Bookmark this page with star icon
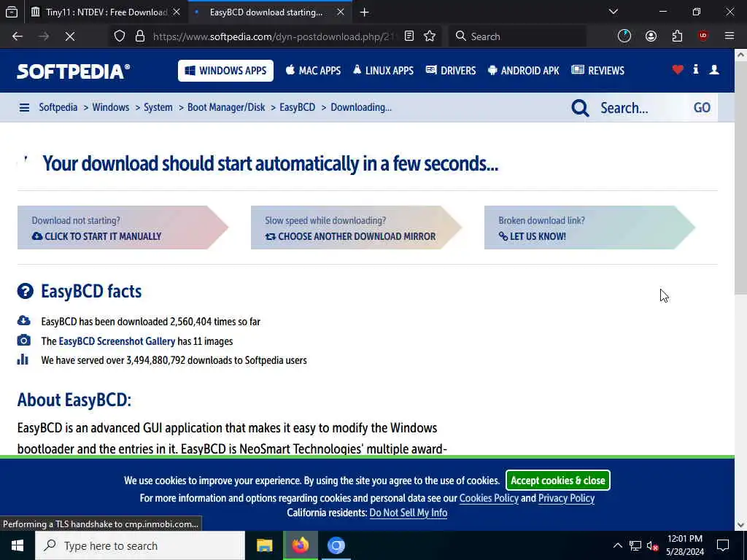Screen dimensions: 747x560 430,36
